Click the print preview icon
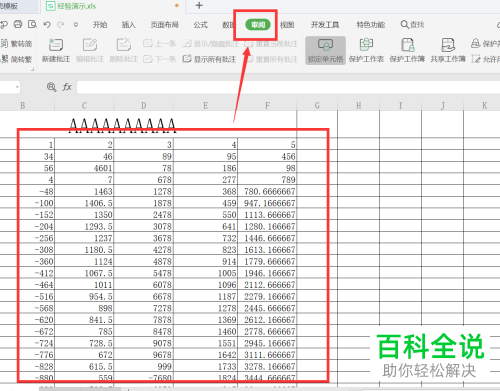This screenshot has height=391, width=500. tap(32, 24)
